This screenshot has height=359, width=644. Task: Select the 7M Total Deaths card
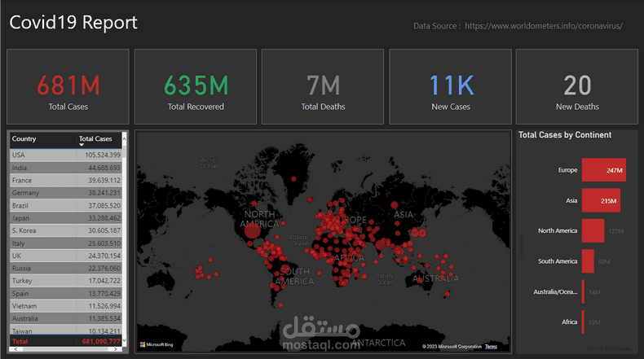pyautogui.click(x=323, y=86)
